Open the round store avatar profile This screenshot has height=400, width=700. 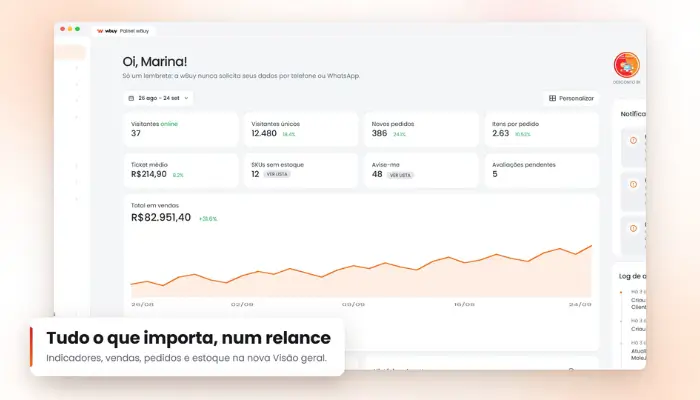(626, 65)
